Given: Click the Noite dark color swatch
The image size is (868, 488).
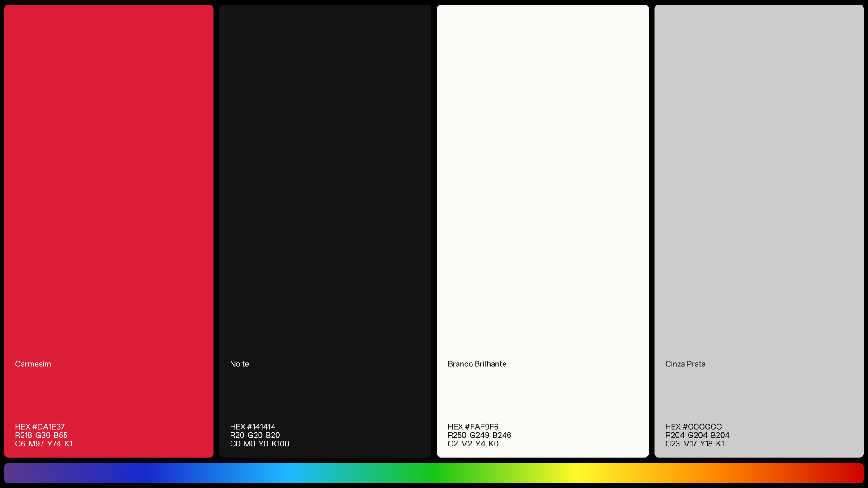Looking at the screenshot, I should point(325,231).
